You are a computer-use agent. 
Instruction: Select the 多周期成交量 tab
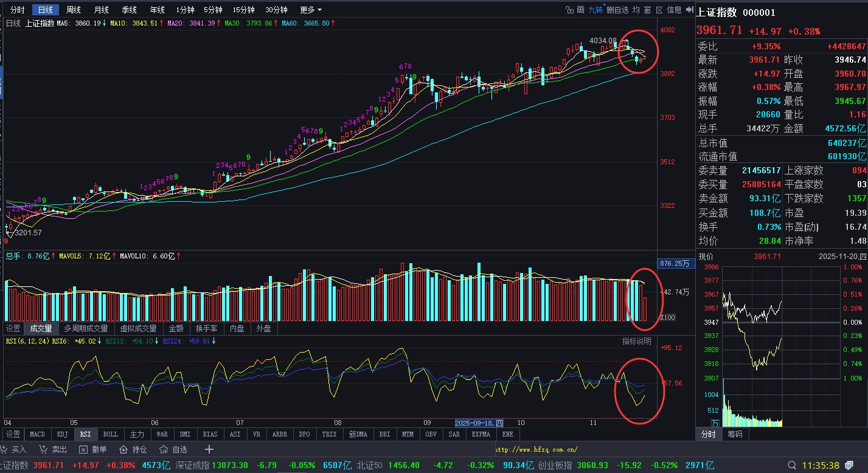(x=86, y=328)
